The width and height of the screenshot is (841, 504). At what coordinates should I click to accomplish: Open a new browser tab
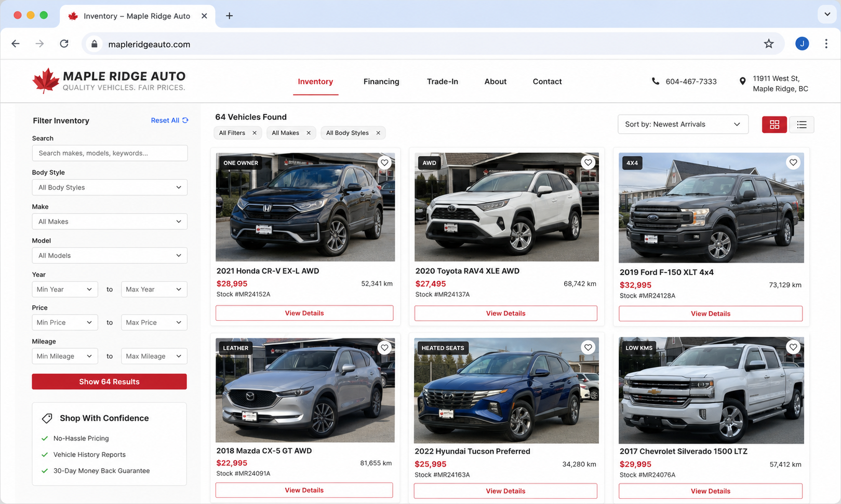coord(229,16)
